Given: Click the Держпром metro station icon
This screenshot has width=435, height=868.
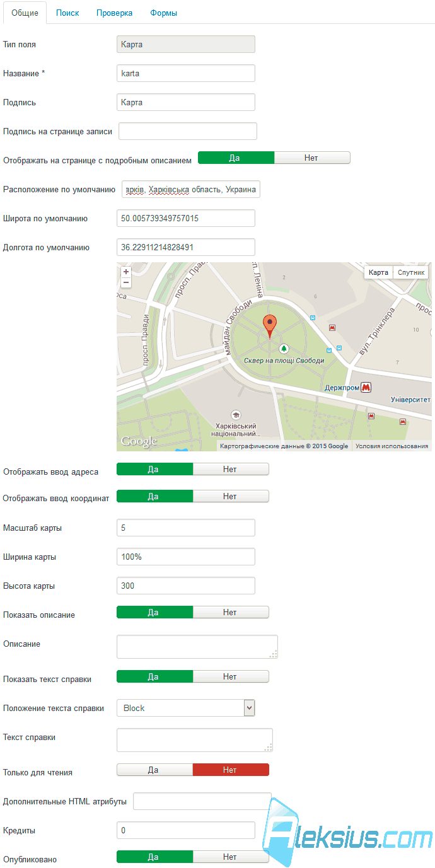Looking at the screenshot, I should [x=366, y=387].
